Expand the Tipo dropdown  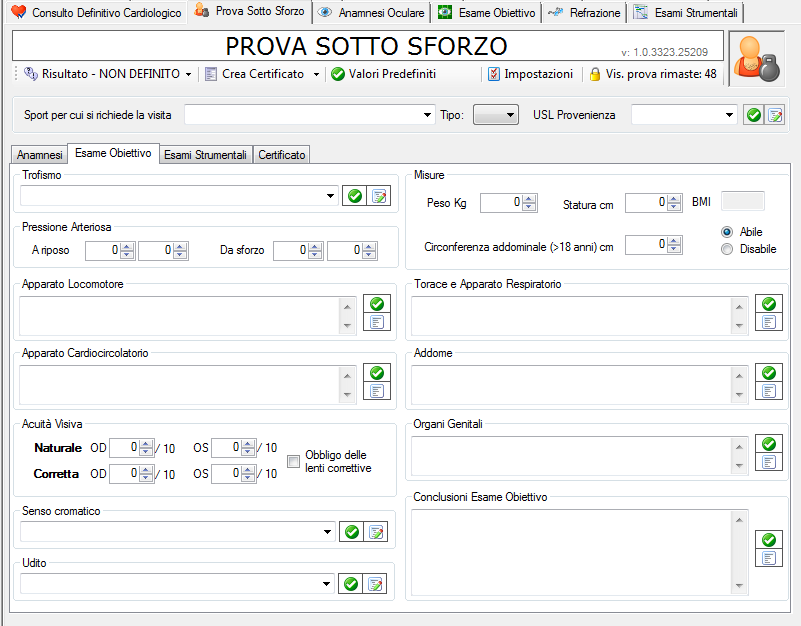511,115
